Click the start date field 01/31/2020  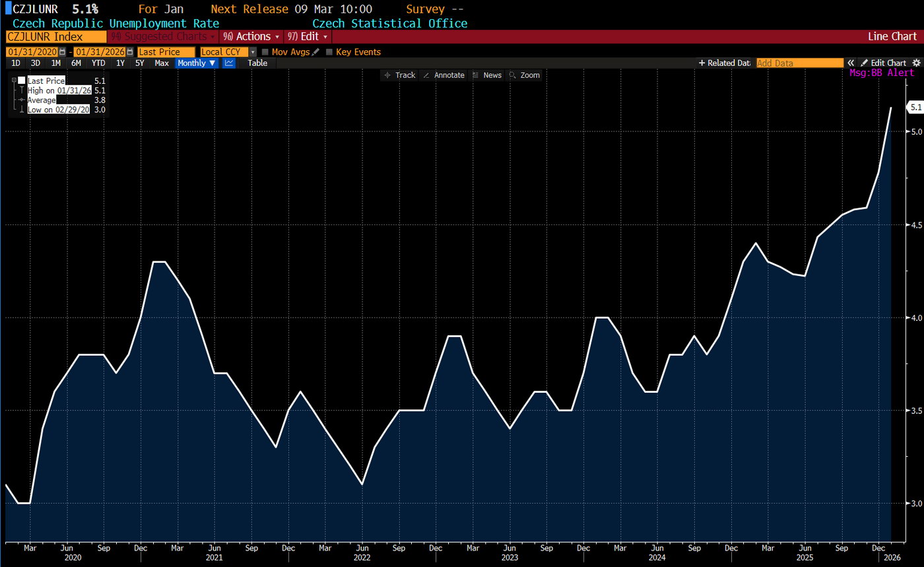coord(32,52)
